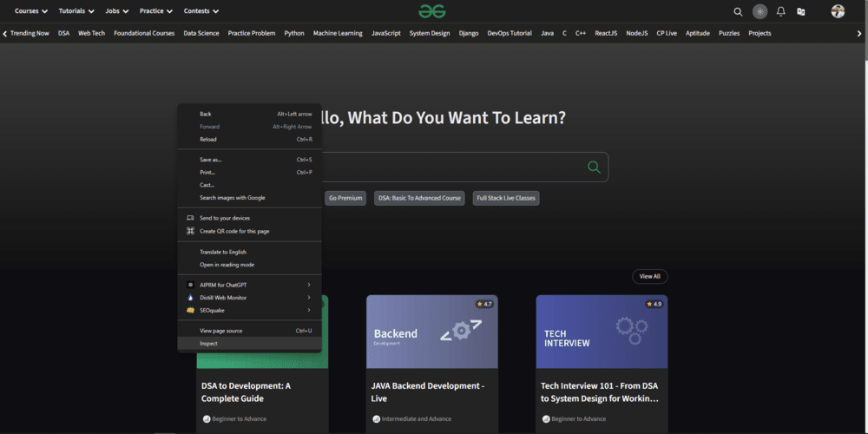The height and width of the screenshot is (434, 868).
Task: Click the green search icon in search box
Action: 594,168
